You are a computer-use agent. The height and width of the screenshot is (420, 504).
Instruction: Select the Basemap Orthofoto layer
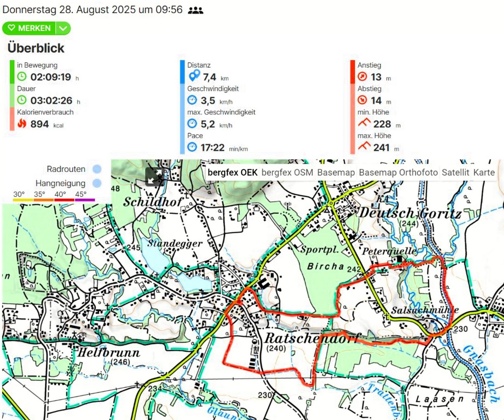pyautogui.click(x=398, y=173)
